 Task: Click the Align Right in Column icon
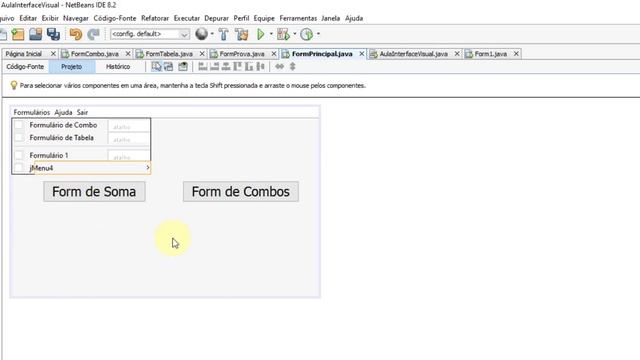pos(214,67)
